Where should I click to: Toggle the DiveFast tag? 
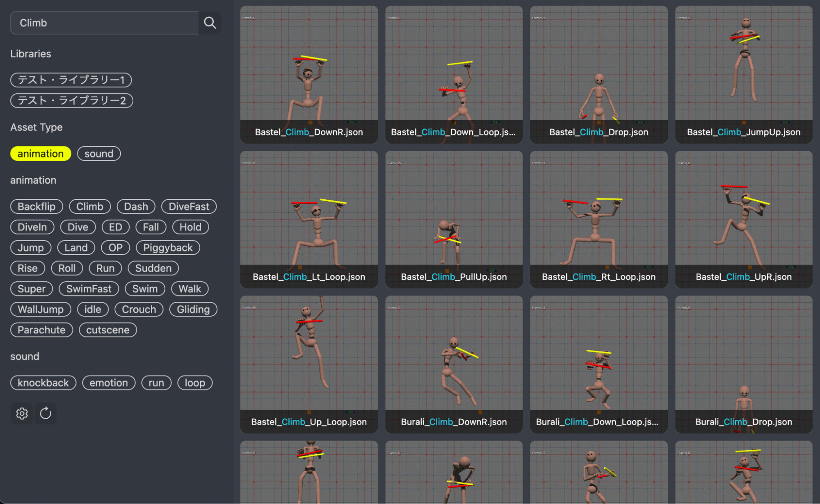click(189, 206)
